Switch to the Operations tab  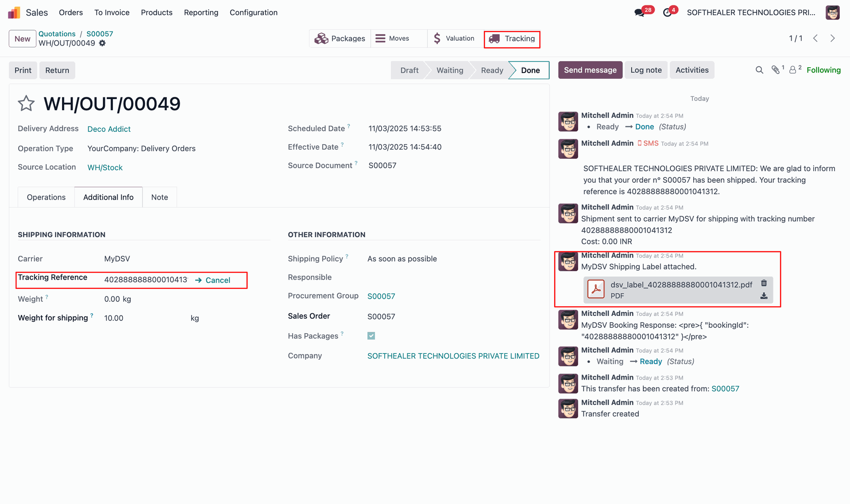(x=46, y=197)
